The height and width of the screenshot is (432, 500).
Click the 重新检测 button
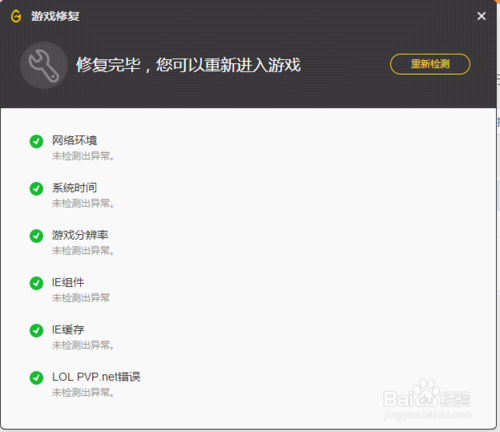tap(430, 64)
